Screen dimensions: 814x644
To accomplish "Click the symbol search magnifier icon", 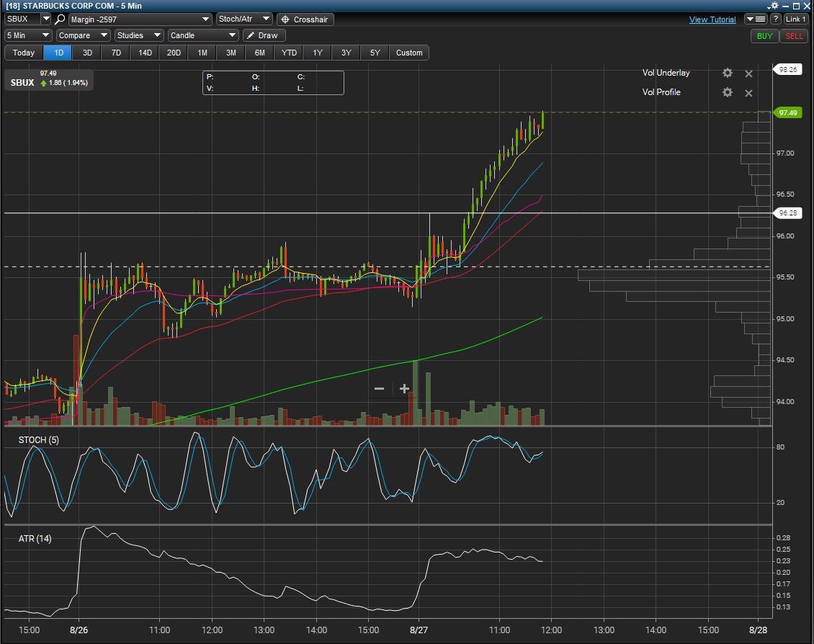I will point(60,19).
